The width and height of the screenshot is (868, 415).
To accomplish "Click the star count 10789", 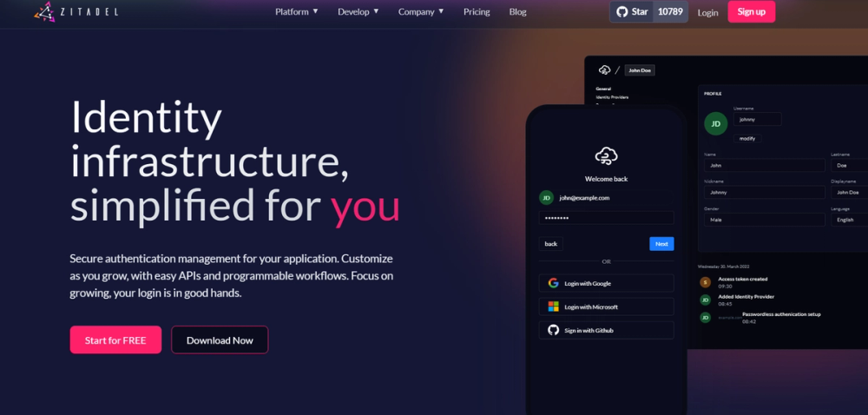I will (670, 11).
